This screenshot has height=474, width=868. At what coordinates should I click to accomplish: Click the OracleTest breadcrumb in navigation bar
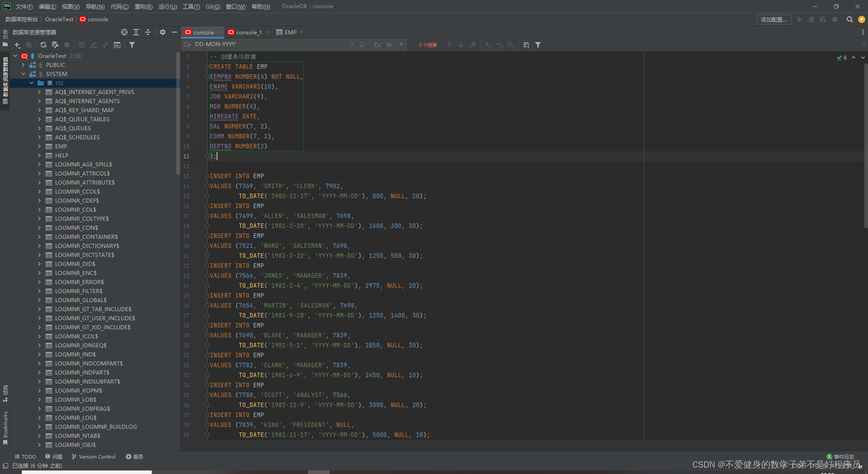(x=59, y=19)
